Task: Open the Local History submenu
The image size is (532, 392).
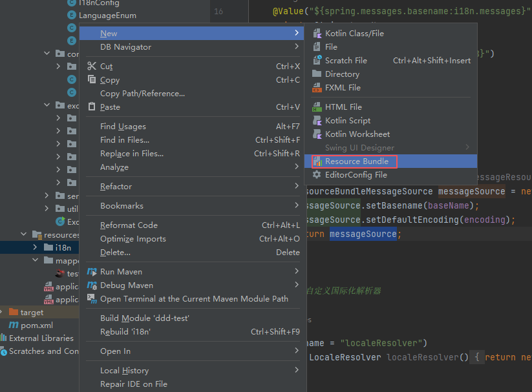Action: click(x=193, y=370)
